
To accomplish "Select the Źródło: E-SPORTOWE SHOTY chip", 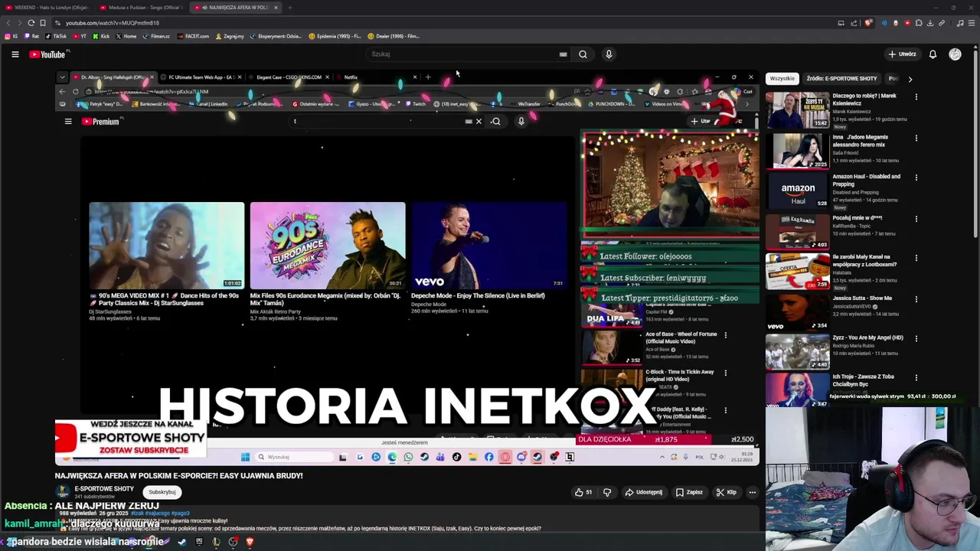I will pyautogui.click(x=841, y=78).
